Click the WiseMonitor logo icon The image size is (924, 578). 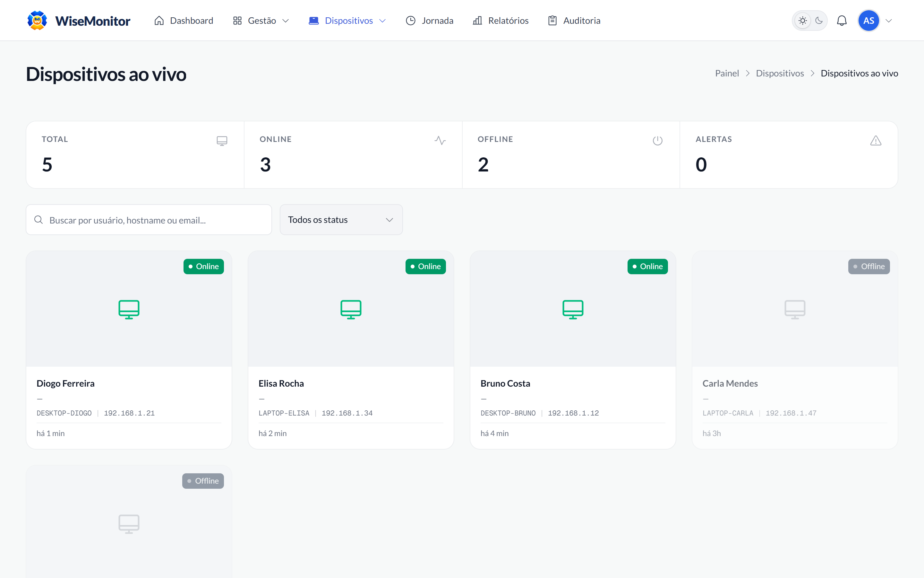click(37, 21)
